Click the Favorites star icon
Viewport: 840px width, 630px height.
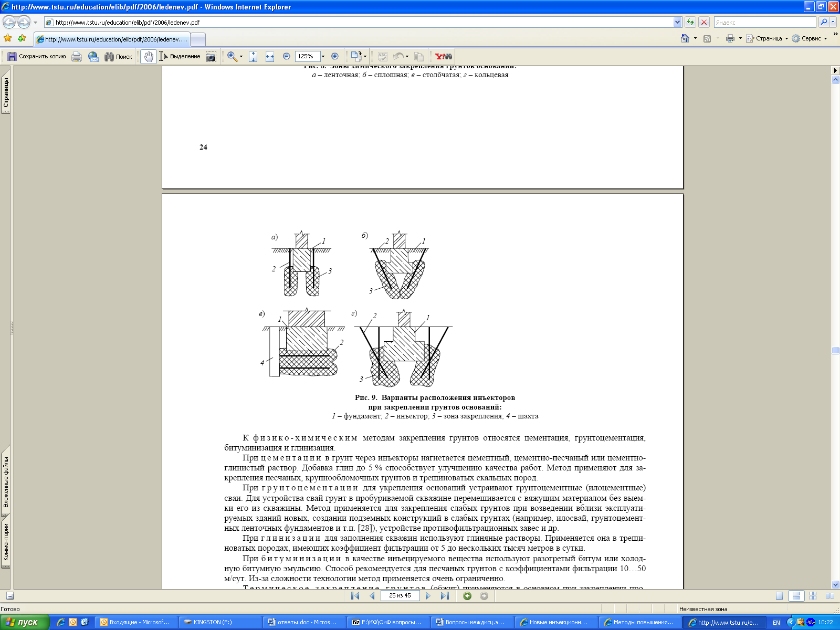[7, 38]
